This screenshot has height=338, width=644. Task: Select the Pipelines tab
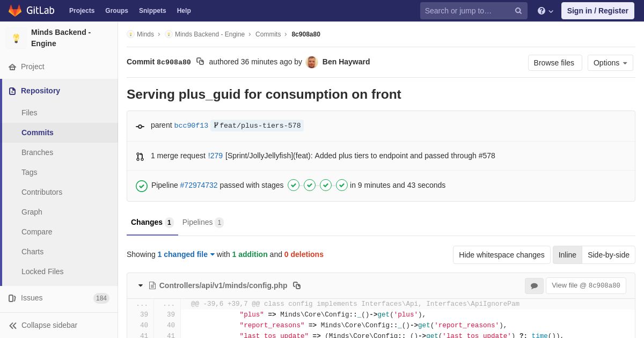(203, 222)
